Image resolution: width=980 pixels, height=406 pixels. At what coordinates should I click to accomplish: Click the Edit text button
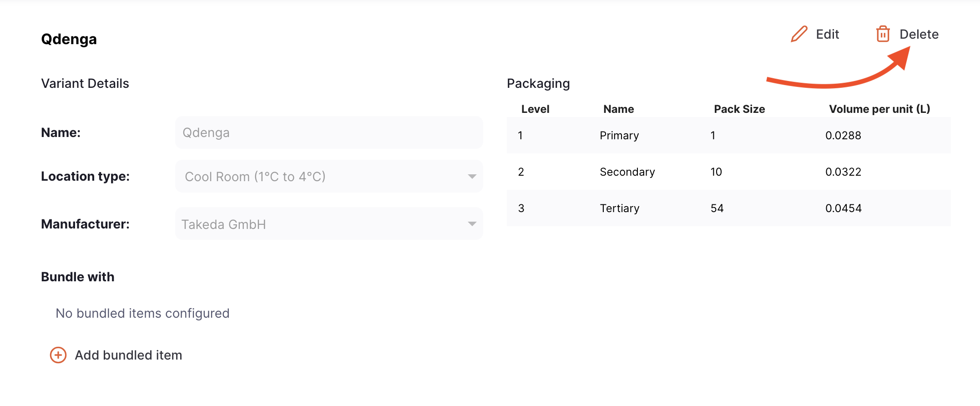[827, 34]
